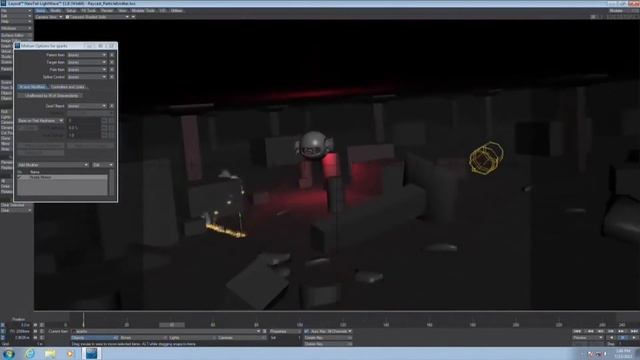
Task: Open the File dropdown menu
Action: point(16,11)
